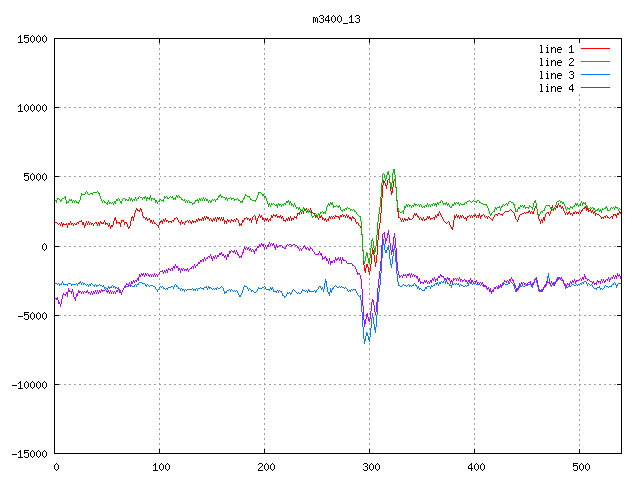This screenshot has width=640, height=480.
Task: Click the 200 x-axis tick label
Action: 265,467
